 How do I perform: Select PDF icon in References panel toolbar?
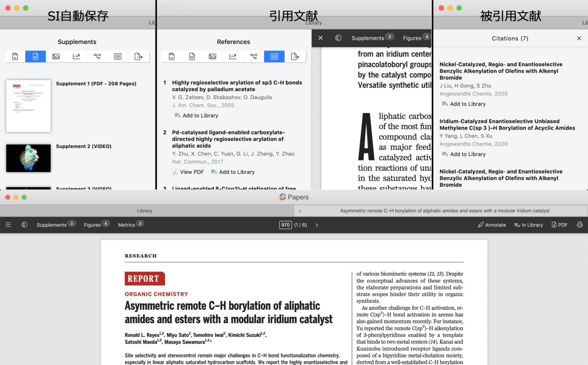point(171,56)
